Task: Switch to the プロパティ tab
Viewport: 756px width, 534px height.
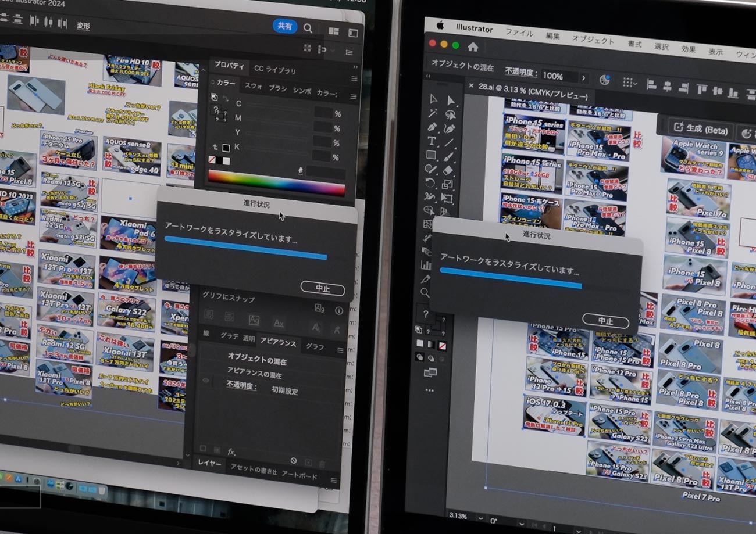Action: 229,65
